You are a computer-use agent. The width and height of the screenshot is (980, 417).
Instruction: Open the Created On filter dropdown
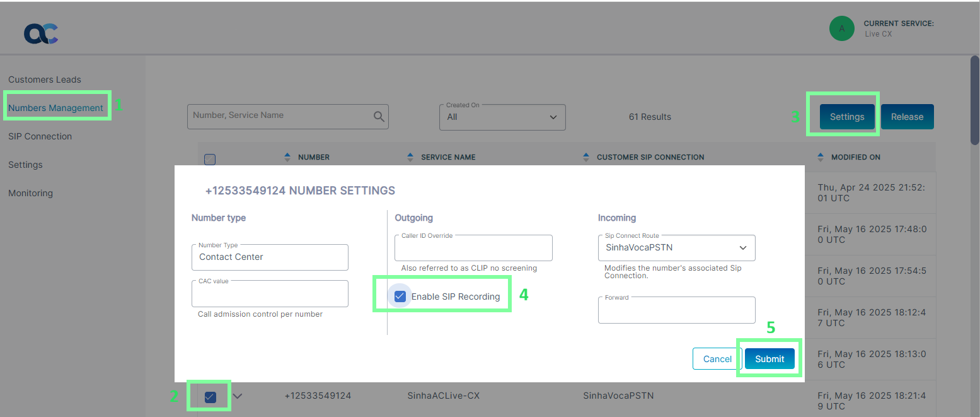point(502,117)
